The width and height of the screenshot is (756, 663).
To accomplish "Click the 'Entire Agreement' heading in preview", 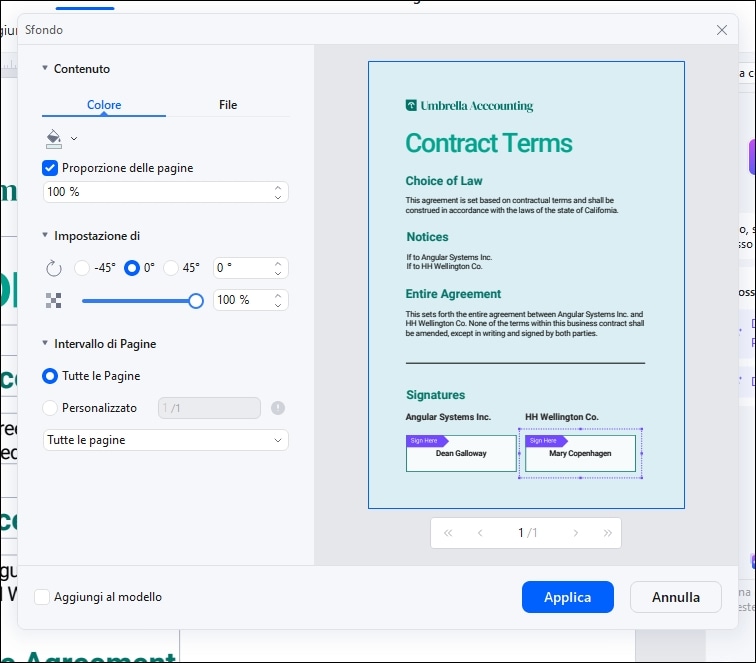I will [x=453, y=294].
